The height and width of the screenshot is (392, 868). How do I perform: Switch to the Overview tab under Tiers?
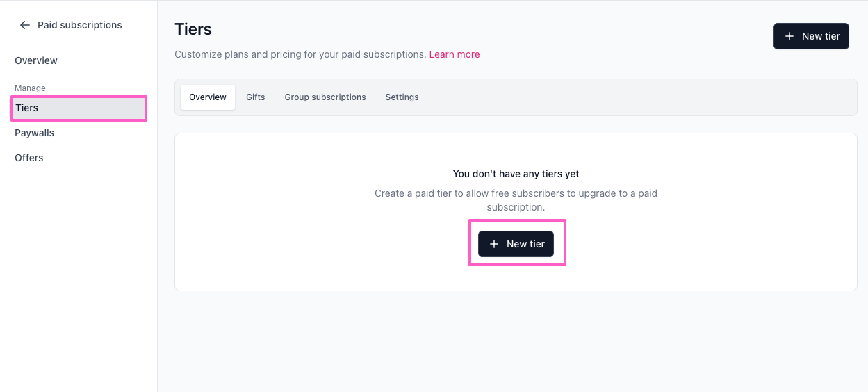[x=208, y=97]
